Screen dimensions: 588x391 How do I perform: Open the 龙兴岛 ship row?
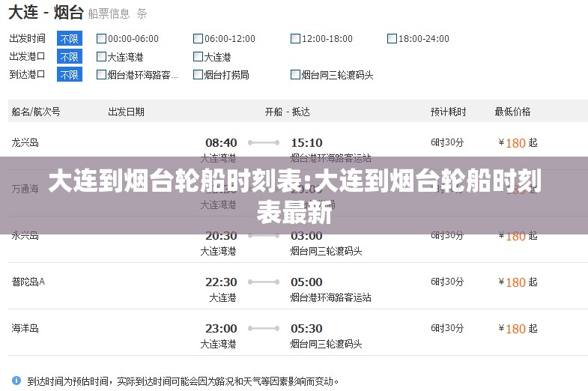point(298,146)
